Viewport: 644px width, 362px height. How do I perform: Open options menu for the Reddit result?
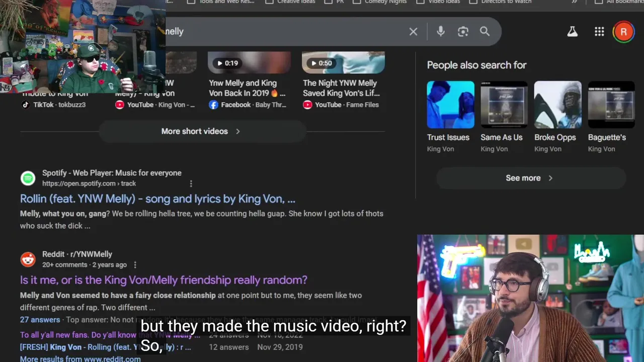(135, 265)
